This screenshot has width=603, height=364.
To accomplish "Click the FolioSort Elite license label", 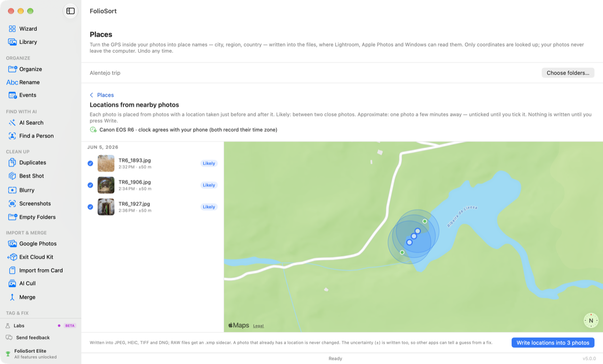I will tap(30, 351).
